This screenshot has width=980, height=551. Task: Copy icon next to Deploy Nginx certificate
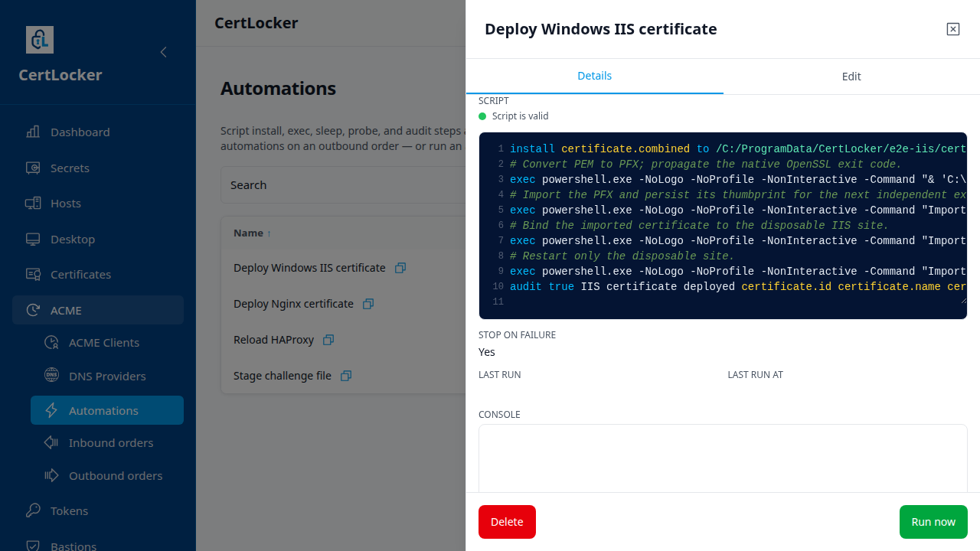pyautogui.click(x=367, y=304)
